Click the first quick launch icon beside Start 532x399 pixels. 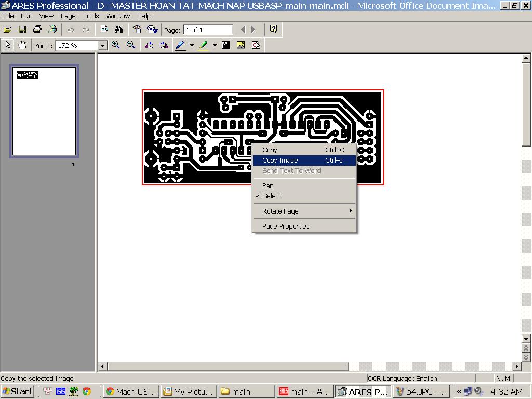[47, 391]
